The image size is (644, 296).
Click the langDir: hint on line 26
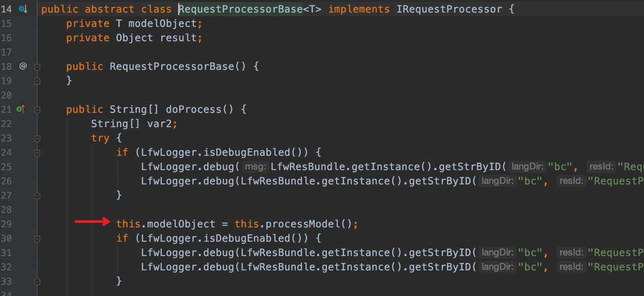[x=497, y=181]
